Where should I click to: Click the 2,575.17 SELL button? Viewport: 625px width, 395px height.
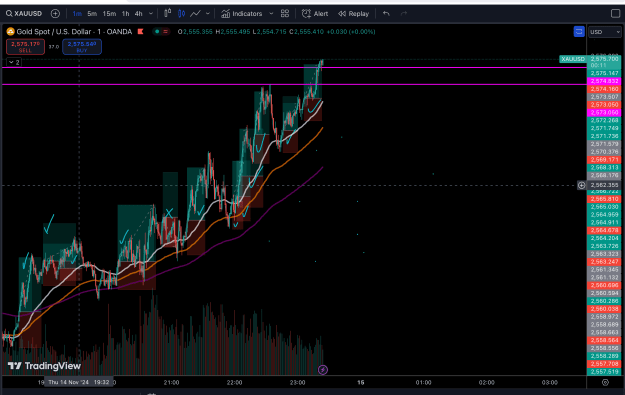pyautogui.click(x=25, y=47)
